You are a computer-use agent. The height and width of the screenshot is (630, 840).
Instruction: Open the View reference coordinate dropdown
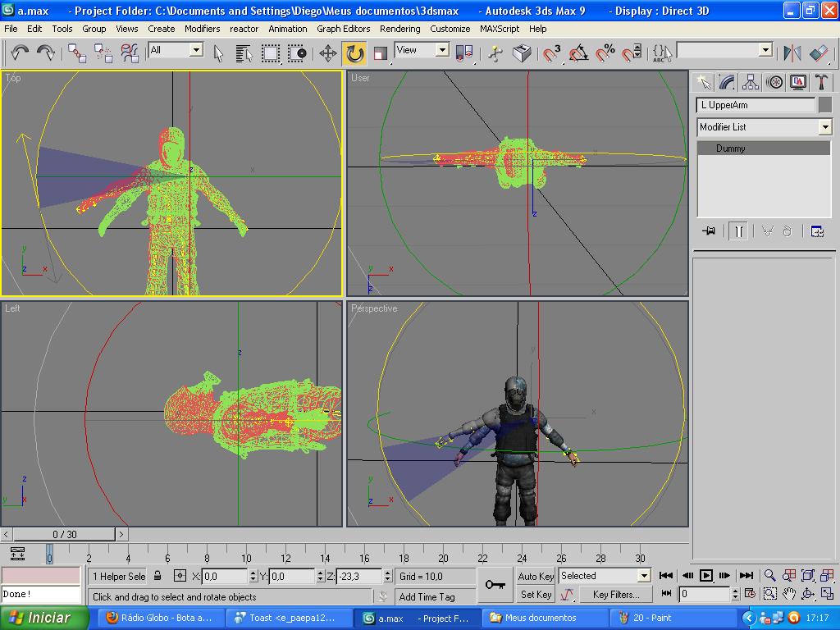coord(442,50)
